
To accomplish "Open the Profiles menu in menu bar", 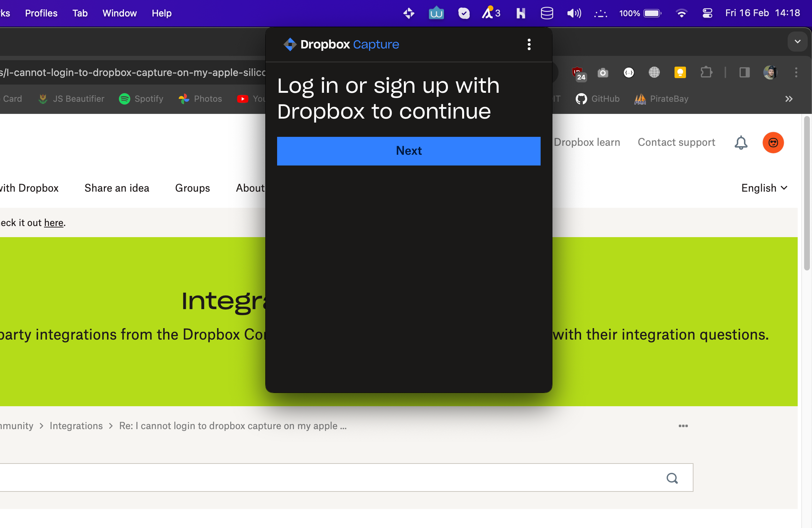I will coord(41,13).
